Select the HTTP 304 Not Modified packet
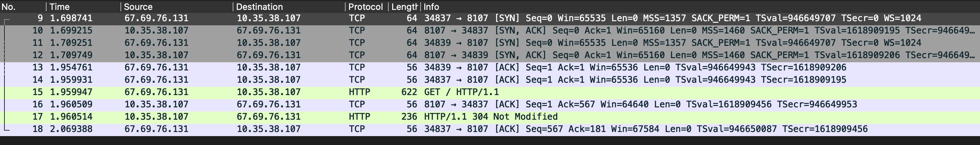 click(490, 117)
